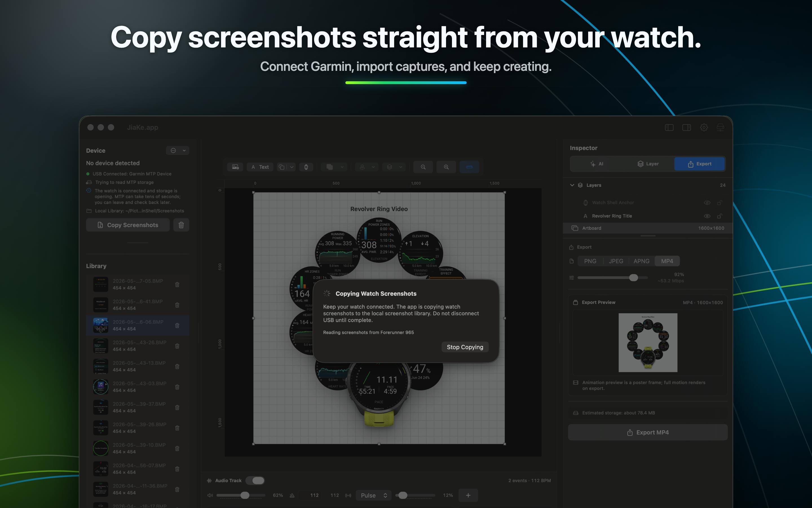Switch to the Export inspector tab
Viewport: 812px width, 508px height.
tap(700, 164)
